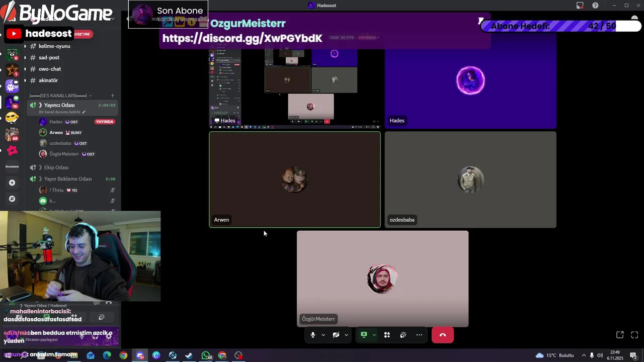Open the Discord help icon in the title bar

[596, 6]
